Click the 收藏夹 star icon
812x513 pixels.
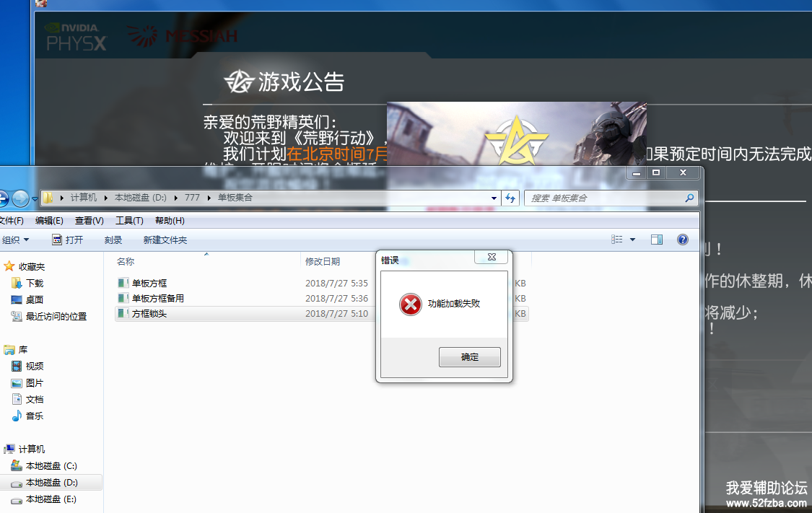(9, 266)
